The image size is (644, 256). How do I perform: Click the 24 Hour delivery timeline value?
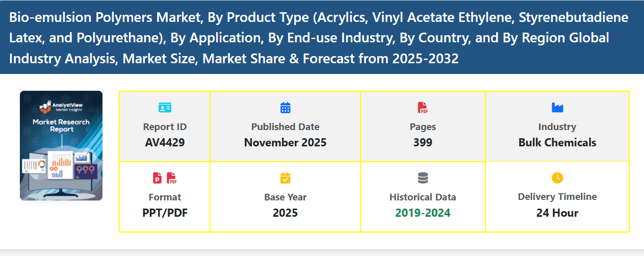(557, 213)
